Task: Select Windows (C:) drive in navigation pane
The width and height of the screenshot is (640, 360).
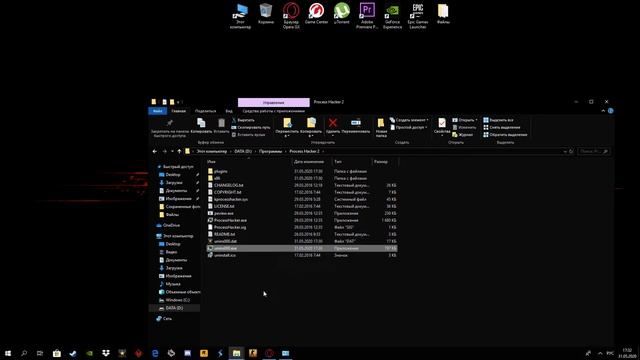Action: pos(178,300)
